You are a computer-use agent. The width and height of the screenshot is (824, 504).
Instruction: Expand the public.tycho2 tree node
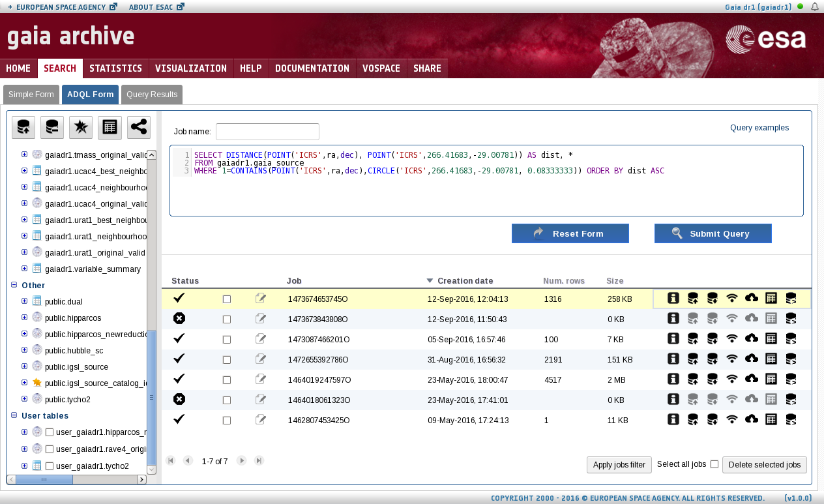coord(24,399)
